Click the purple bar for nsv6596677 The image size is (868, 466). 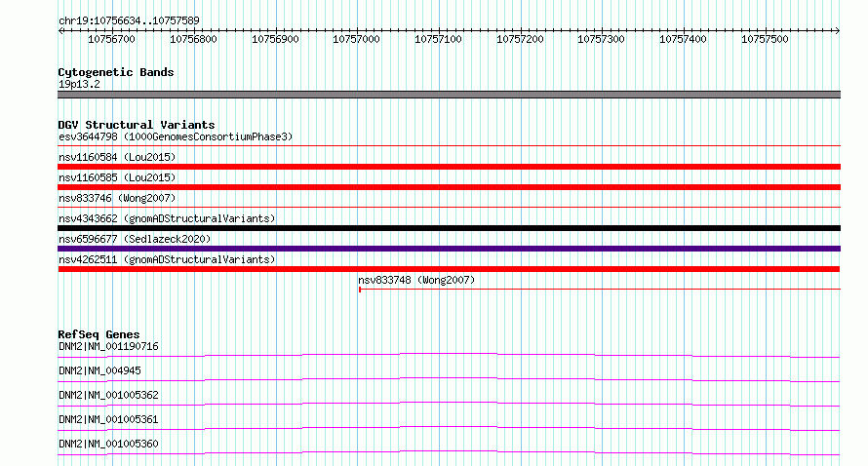[x=449, y=249]
